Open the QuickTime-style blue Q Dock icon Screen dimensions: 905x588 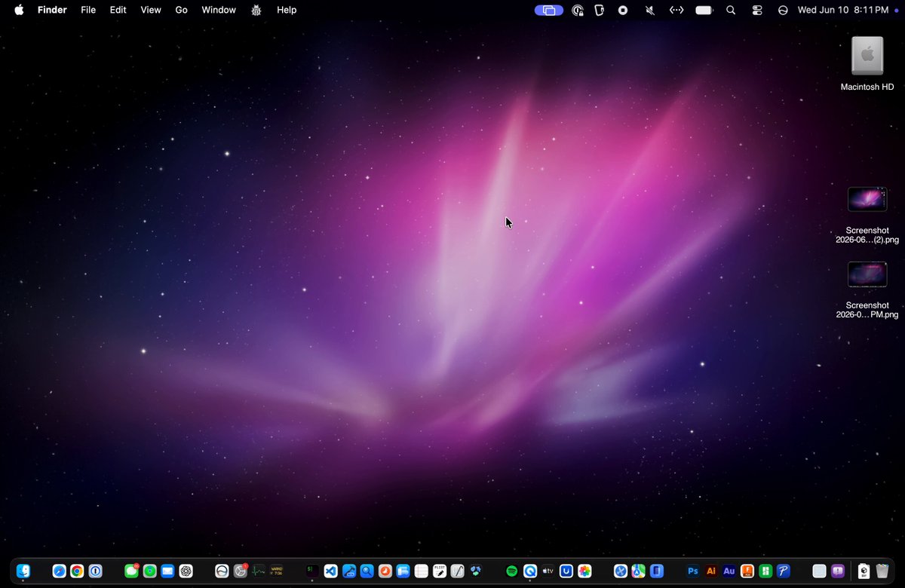pyautogui.click(x=530, y=571)
